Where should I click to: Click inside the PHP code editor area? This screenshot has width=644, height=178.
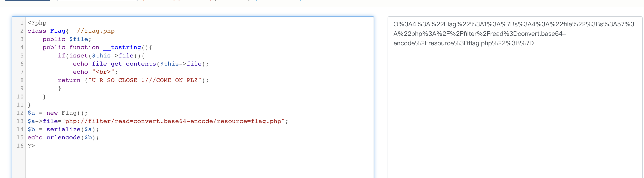click(x=193, y=98)
